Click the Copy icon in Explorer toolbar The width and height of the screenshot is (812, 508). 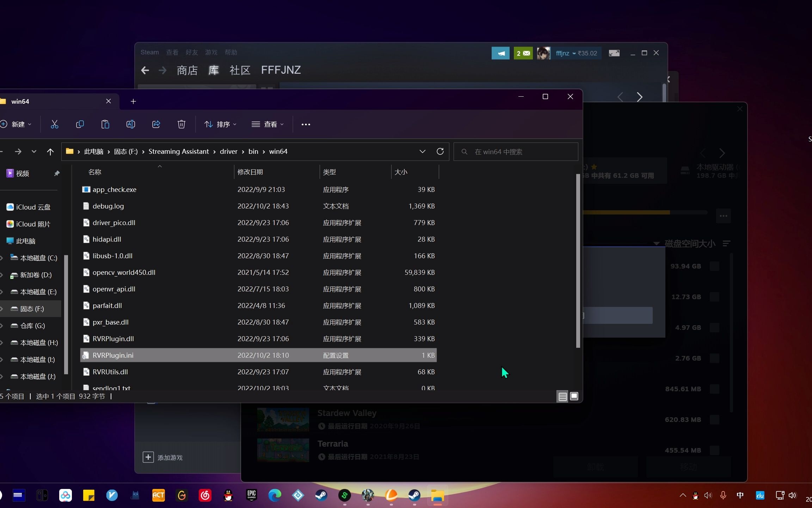80,124
